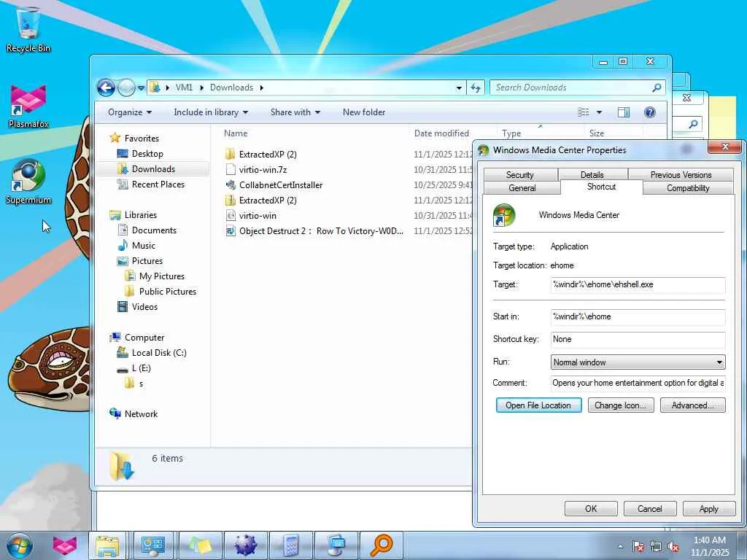Screen dimensions: 747x560
Task: Select Desktop in Favorites
Action: coord(147,153)
